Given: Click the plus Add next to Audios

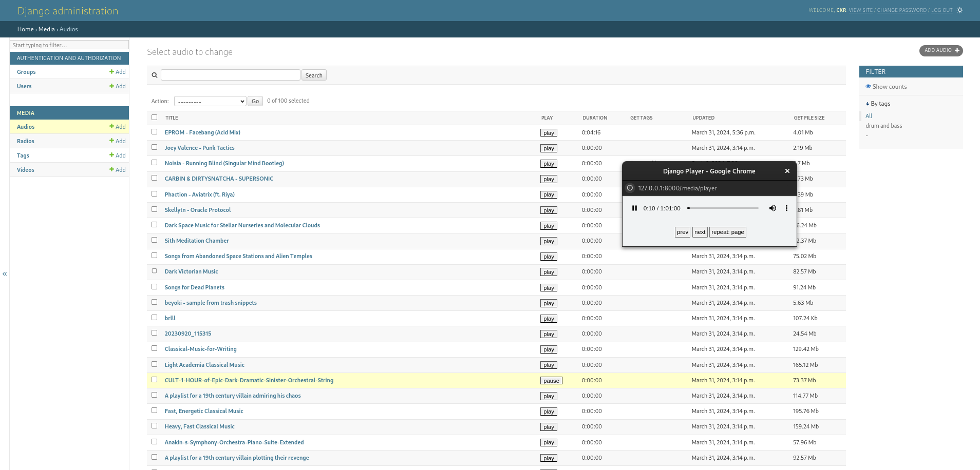Looking at the screenshot, I should [118, 127].
